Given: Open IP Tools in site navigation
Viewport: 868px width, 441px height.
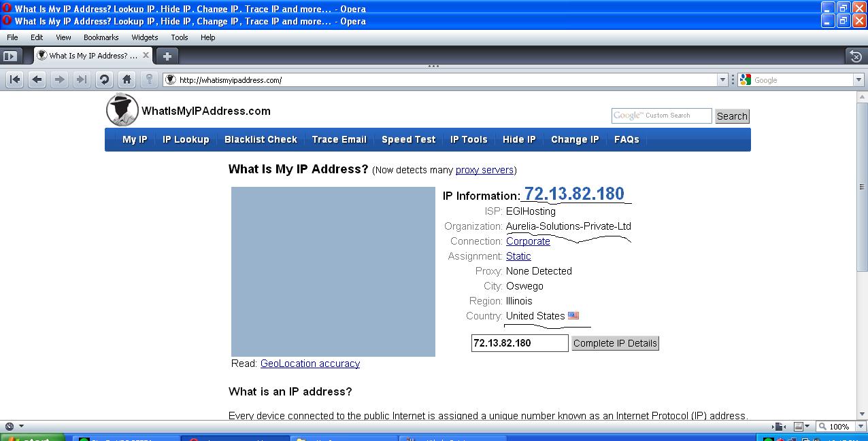Looking at the screenshot, I should click(x=469, y=139).
